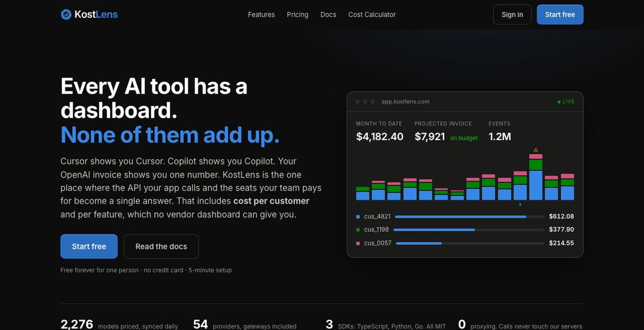This screenshot has height=330, width=644.
Task: Click Start free in the header
Action: click(560, 15)
